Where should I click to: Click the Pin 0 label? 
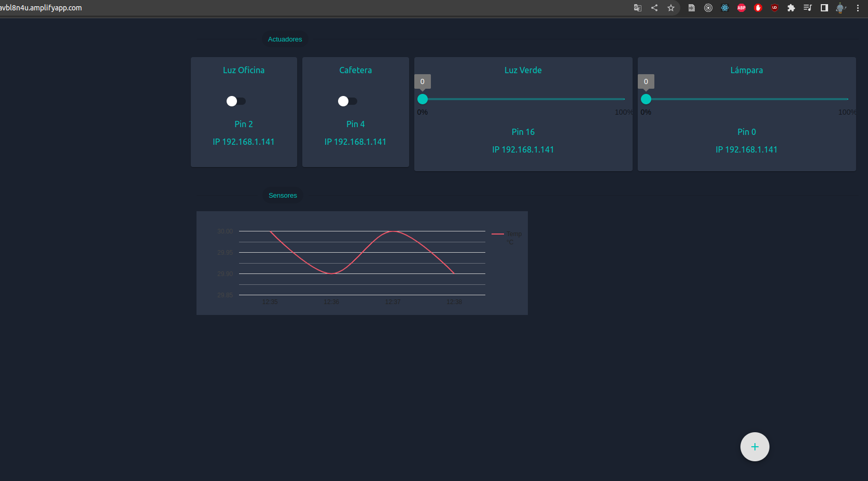pyautogui.click(x=747, y=132)
